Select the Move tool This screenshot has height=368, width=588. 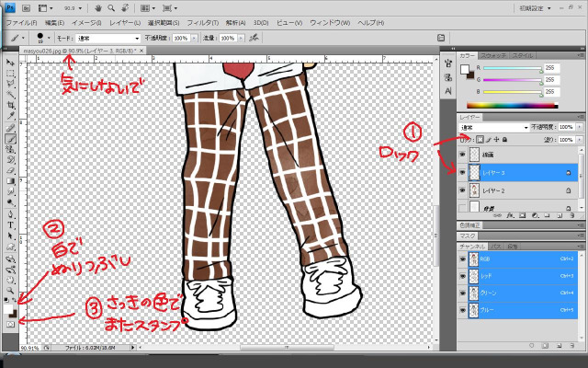(10, 62)
